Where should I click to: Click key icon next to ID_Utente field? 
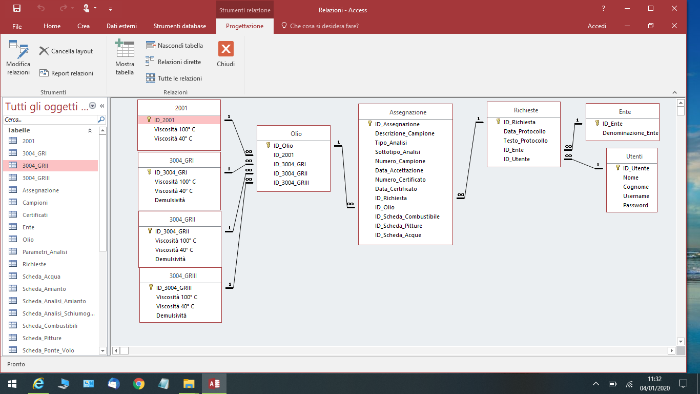pyautogui.click(x=618, y=168)
